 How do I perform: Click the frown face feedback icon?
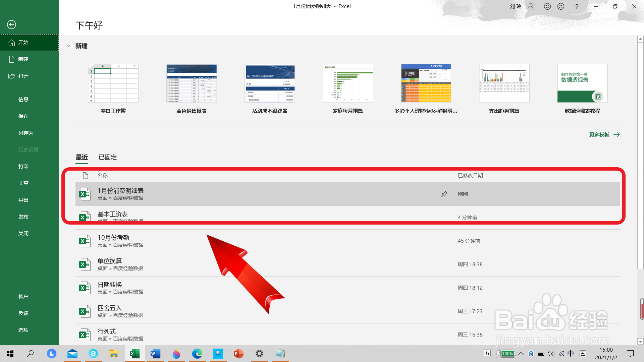point(561,6)
